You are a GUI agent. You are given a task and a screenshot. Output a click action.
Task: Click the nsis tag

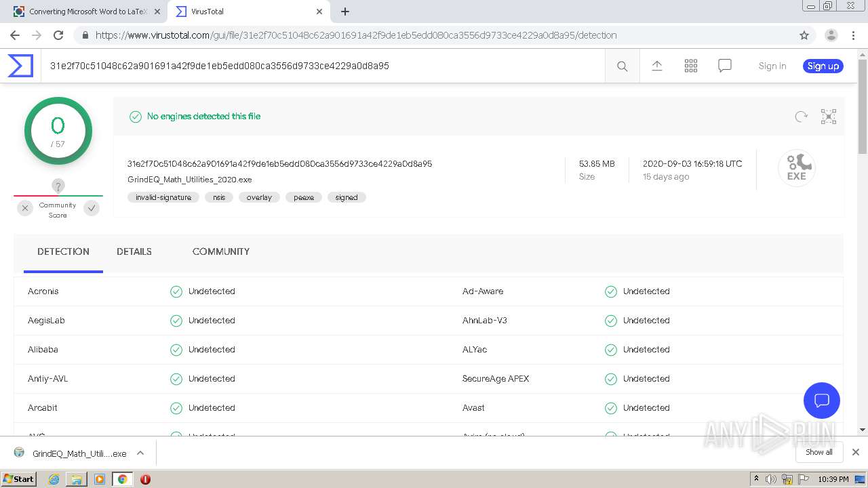[219, 197]
